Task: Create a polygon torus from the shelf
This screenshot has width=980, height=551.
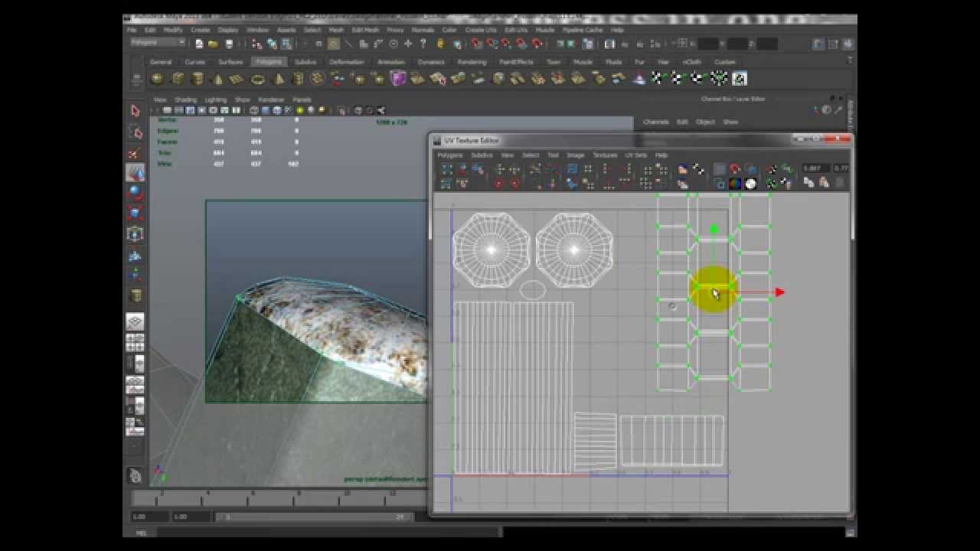Action: coord(257,78)
